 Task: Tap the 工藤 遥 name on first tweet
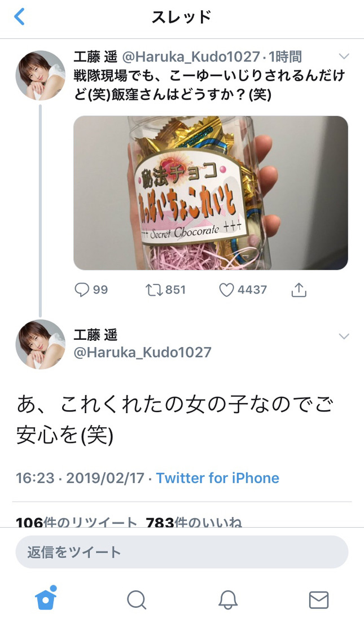(95, 57)
